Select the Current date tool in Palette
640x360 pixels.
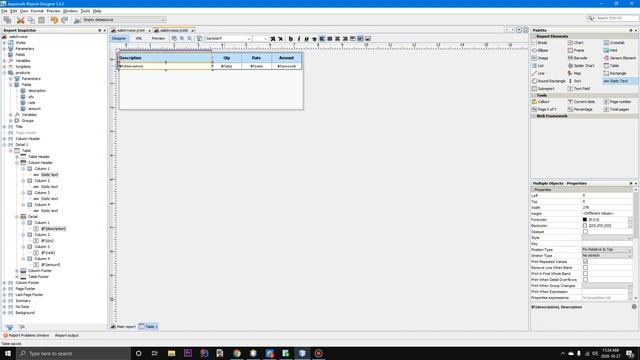click(x=581, y=102)
